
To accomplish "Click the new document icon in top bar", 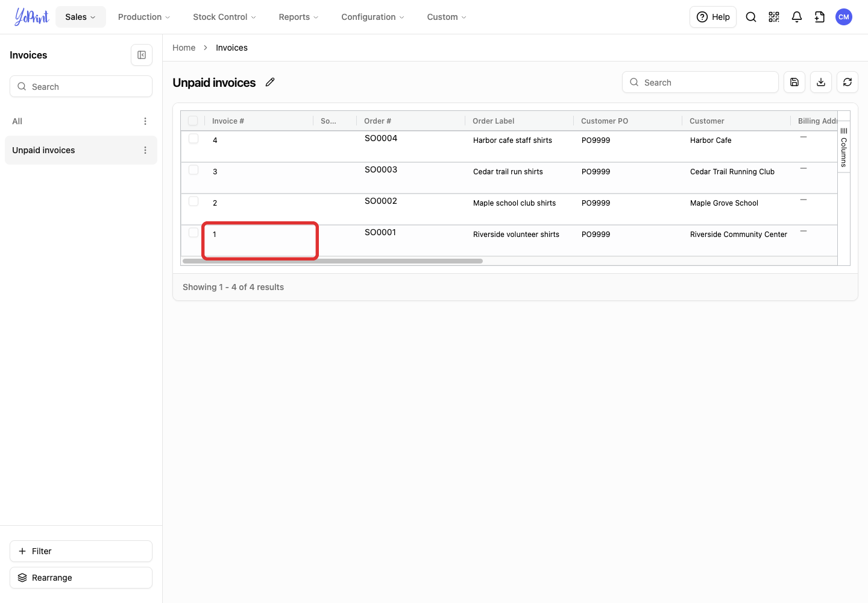I will coord(820,17).
